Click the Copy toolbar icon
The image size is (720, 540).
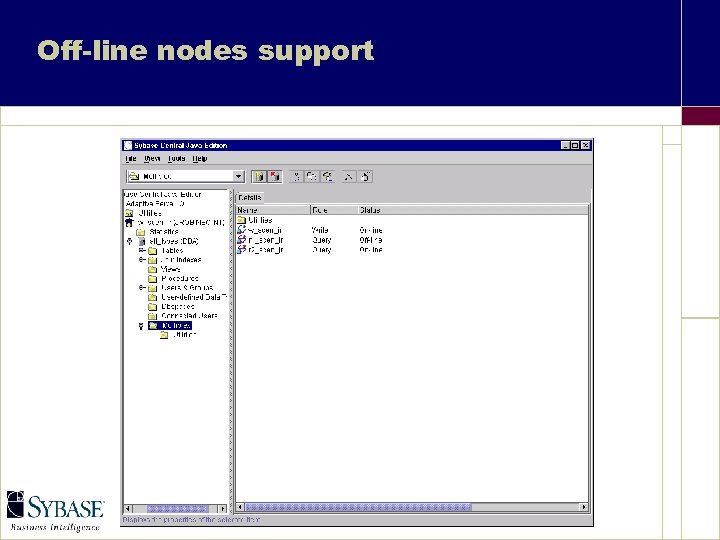coord(312,177)
